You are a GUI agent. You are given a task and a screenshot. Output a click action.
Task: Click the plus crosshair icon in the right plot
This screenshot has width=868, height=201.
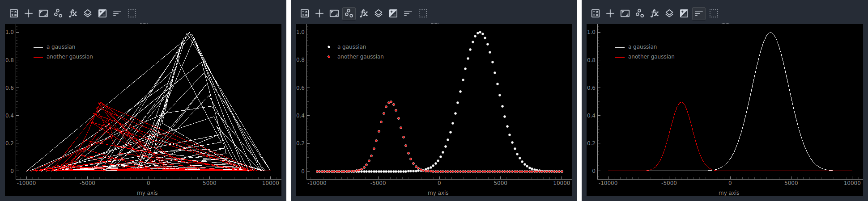point(610,13)
